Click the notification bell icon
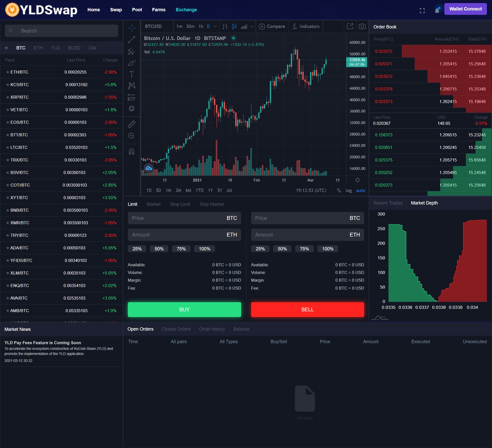Viewport: 492px width, 448px height. 437,10
